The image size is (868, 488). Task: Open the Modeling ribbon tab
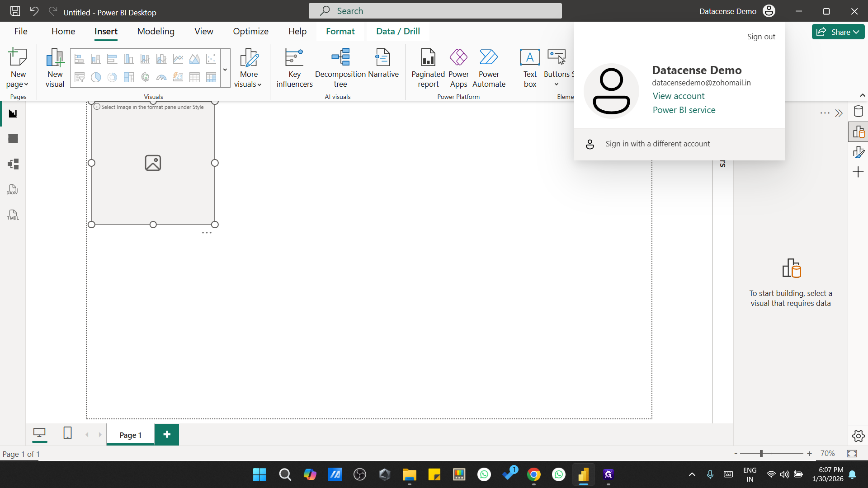click(156, 31)
